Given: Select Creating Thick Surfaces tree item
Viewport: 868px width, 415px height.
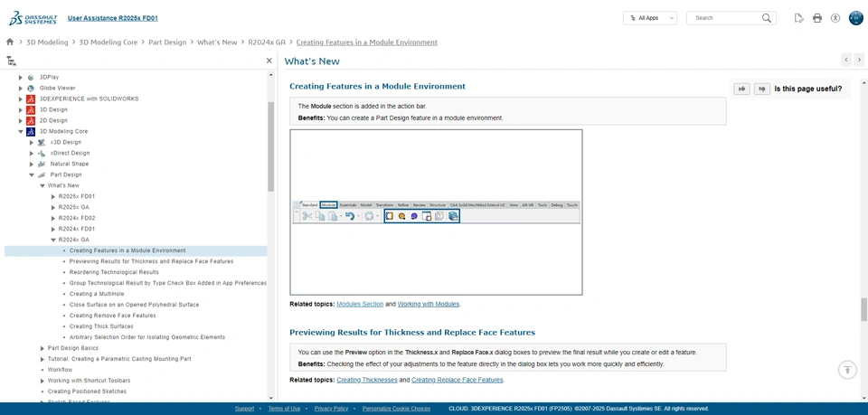Looking at the screenshot, I should [101, 326].
